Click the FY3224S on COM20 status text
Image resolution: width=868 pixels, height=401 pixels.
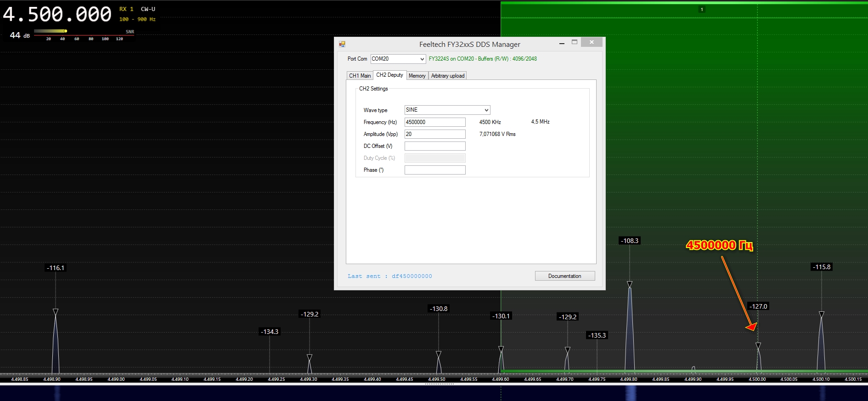(483, 59)
